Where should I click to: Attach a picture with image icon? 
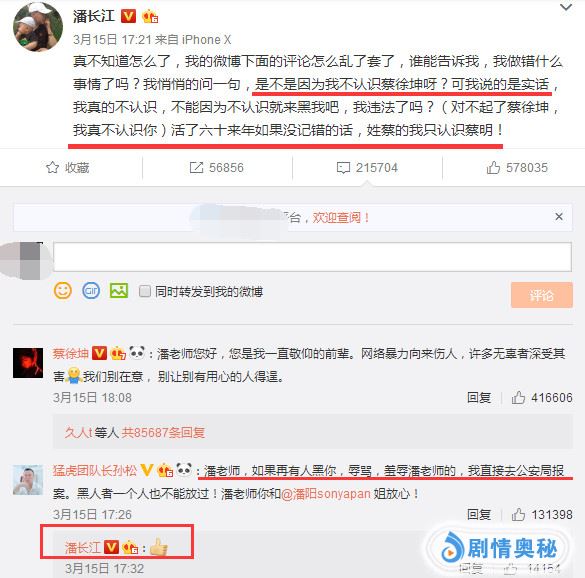tap(119, 291)
